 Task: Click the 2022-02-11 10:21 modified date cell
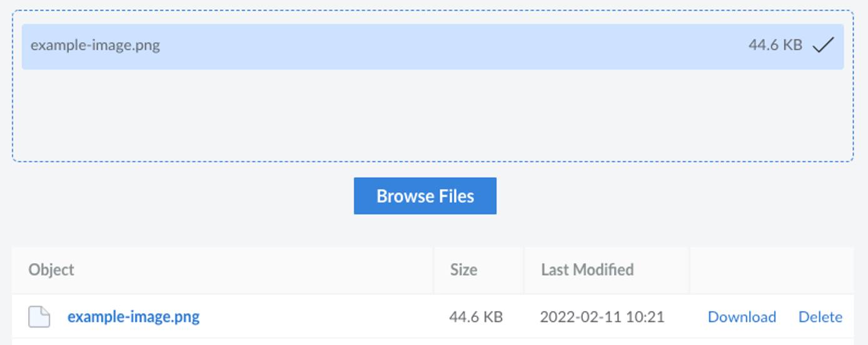602,317
